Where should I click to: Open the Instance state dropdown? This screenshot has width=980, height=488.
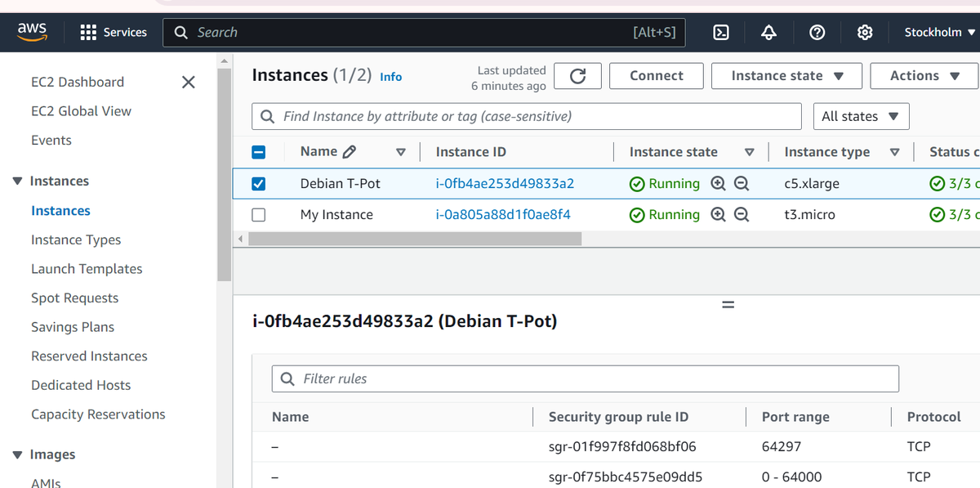(x=786, y=76)
